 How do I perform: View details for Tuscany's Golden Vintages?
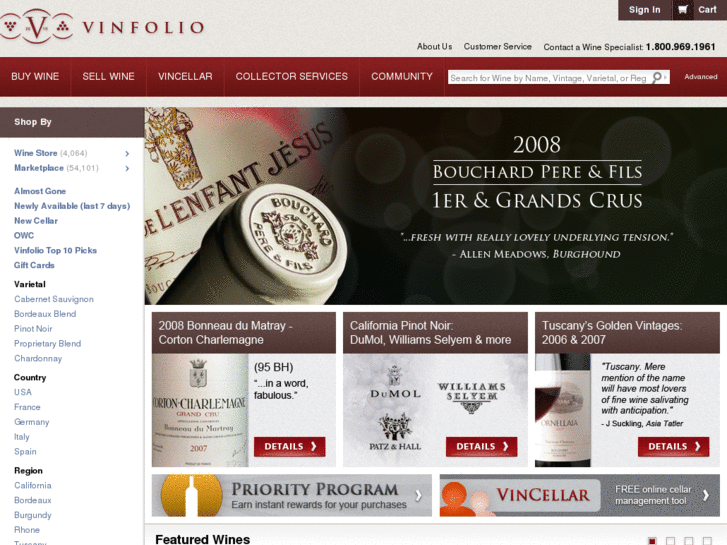pyautogui.click(x=673, y=447)
